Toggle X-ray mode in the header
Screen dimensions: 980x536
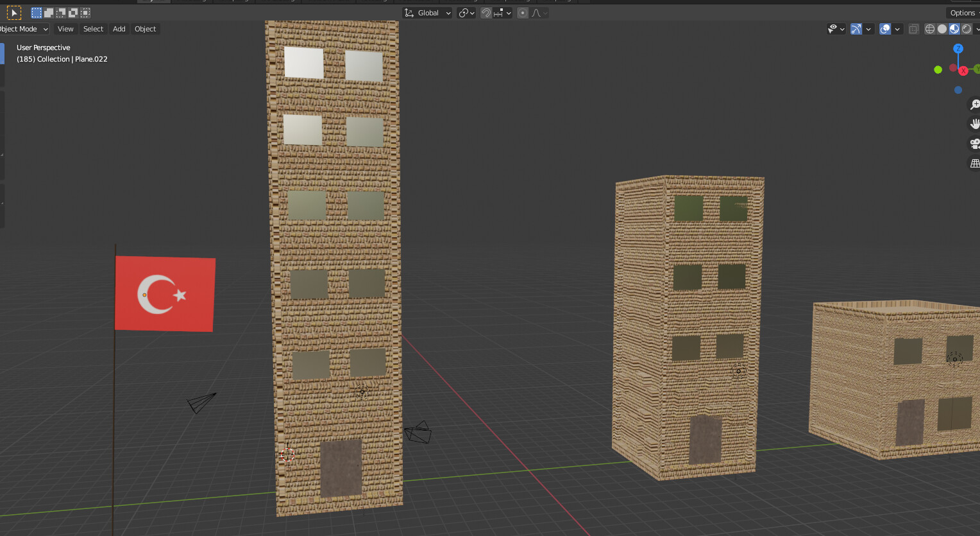pyautogui.click(x=913, y=28)
